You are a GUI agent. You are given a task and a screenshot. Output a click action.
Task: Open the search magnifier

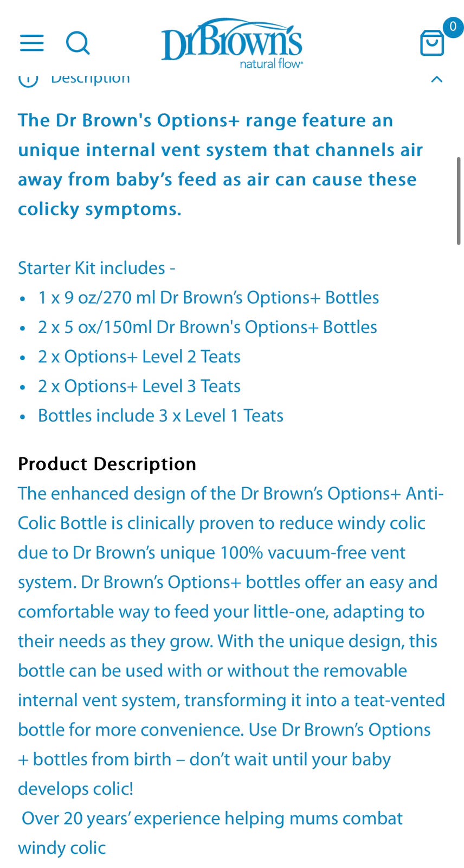78,42
